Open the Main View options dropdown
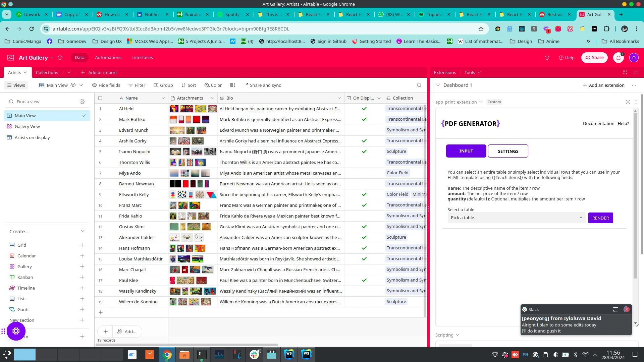 tap(81, 85)
